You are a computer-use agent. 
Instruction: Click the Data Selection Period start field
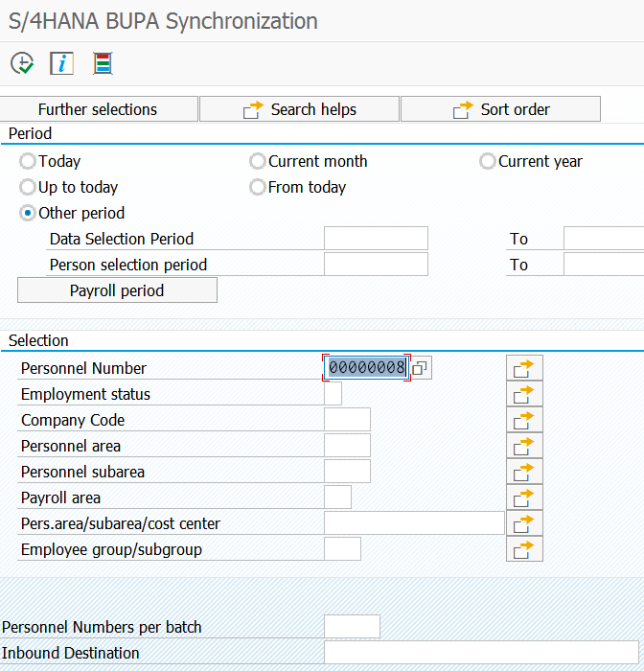pos(376,239)
